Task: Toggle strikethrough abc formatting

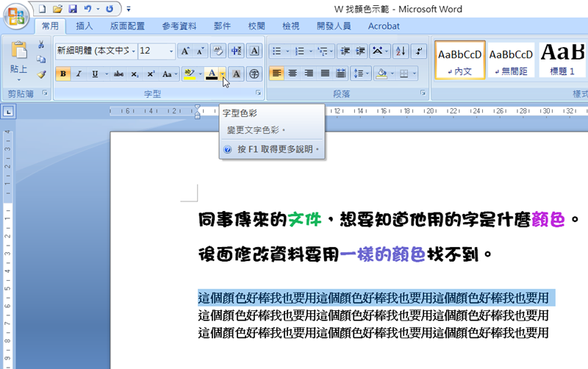Action: point(118,74)
